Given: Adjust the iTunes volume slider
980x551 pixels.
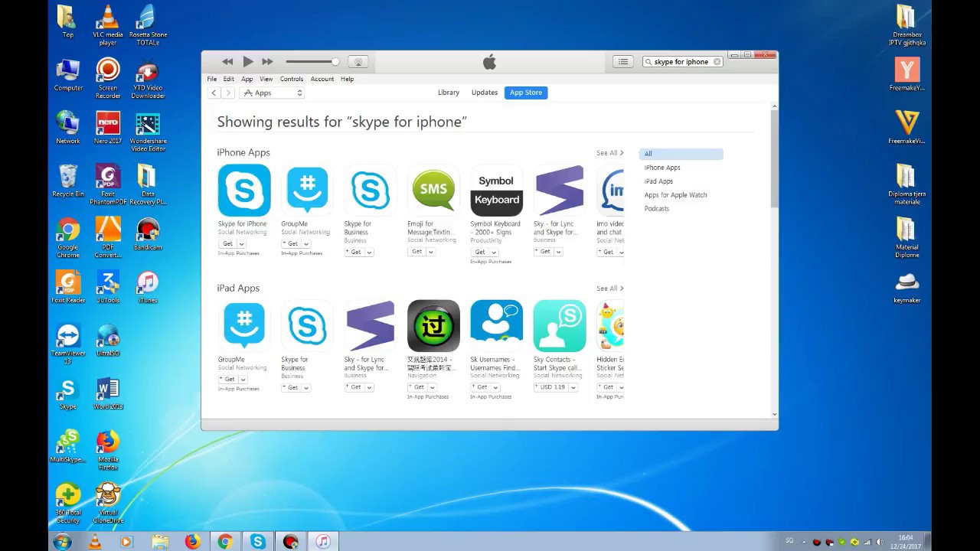Looking at the screenshot, I should 312,61.
